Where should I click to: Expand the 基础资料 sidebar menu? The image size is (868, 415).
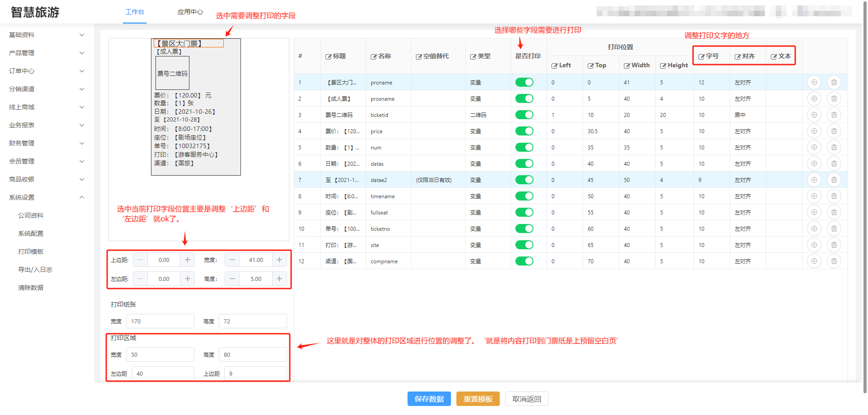(45, 35)
